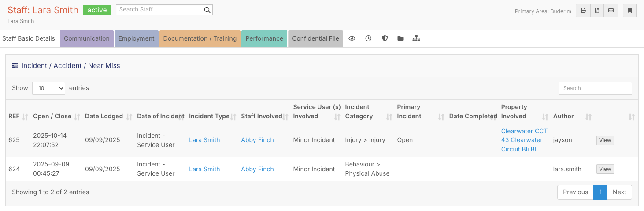Sort by Date Lodged column arrows
This screenshot has width=644, height=211.
pos(129,117)
